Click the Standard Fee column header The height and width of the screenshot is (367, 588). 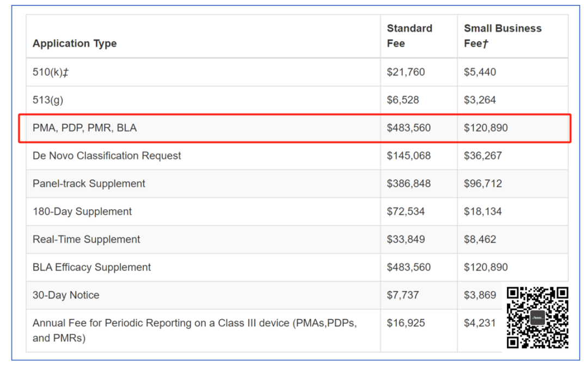click(x=409, y=36)
